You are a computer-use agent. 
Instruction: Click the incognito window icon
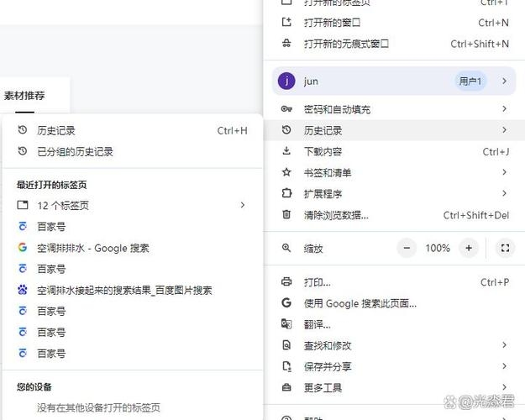[286, 44]
